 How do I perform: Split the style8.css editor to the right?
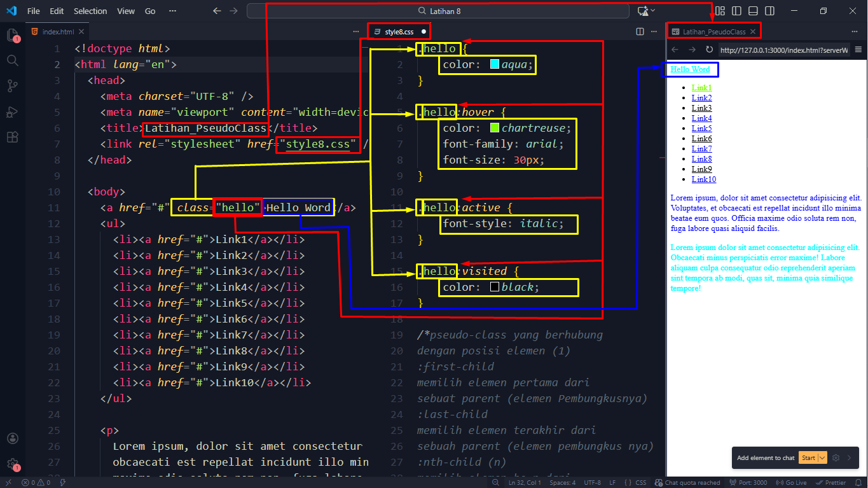640,31
